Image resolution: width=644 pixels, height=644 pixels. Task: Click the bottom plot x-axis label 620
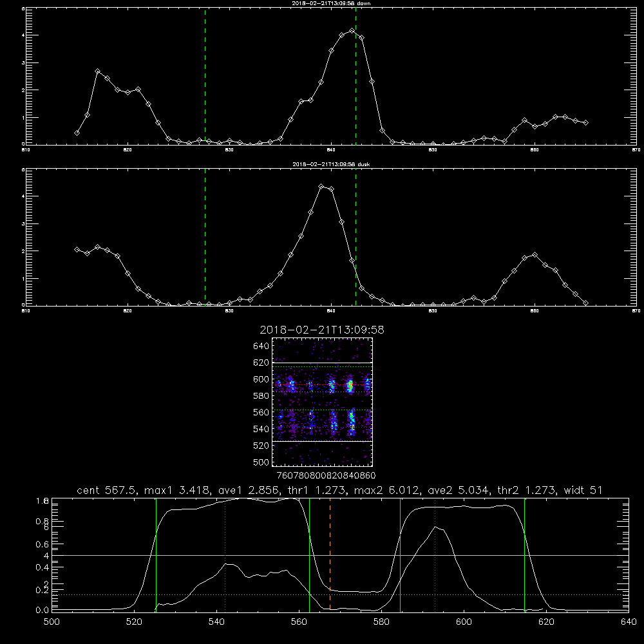(546, 621)
